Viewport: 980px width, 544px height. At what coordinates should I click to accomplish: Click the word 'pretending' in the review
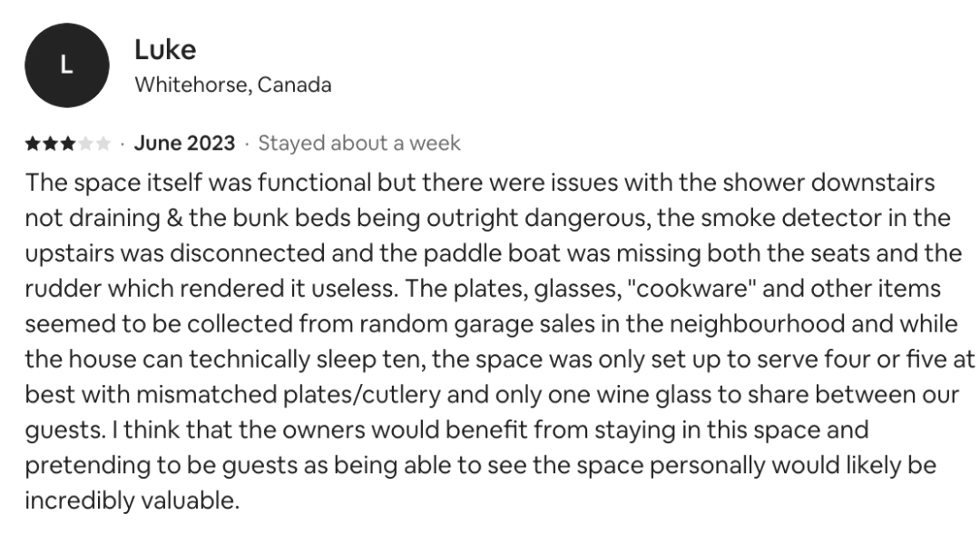pos(80,465)
